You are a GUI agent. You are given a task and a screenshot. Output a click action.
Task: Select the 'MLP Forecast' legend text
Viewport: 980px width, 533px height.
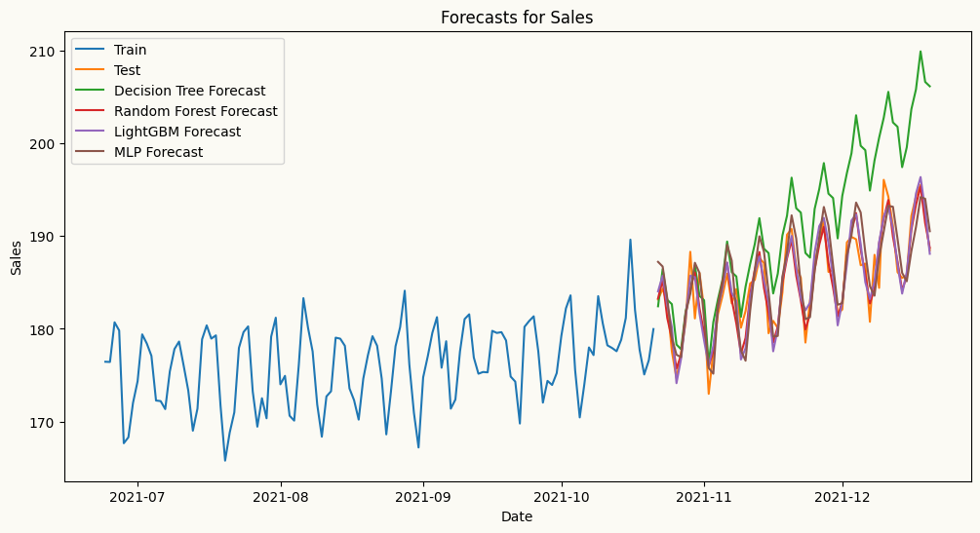pyautogui.click(x=158, y=152)
